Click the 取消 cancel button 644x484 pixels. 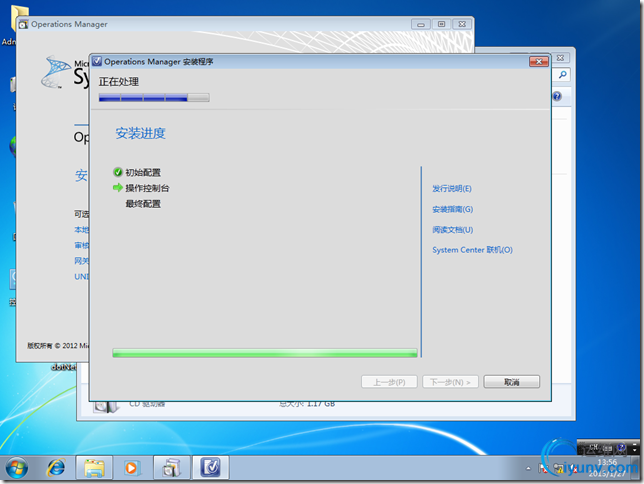point(512,382)
